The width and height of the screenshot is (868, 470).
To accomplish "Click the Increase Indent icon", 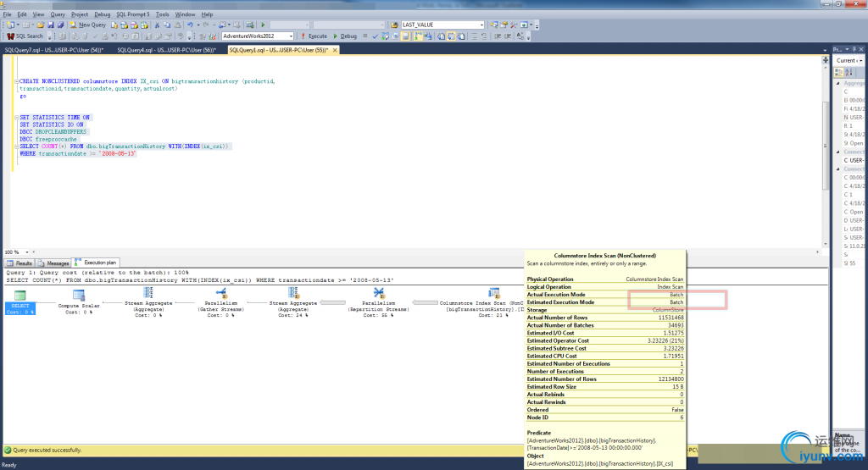I will pyautogui.click(x=508, y=36).
